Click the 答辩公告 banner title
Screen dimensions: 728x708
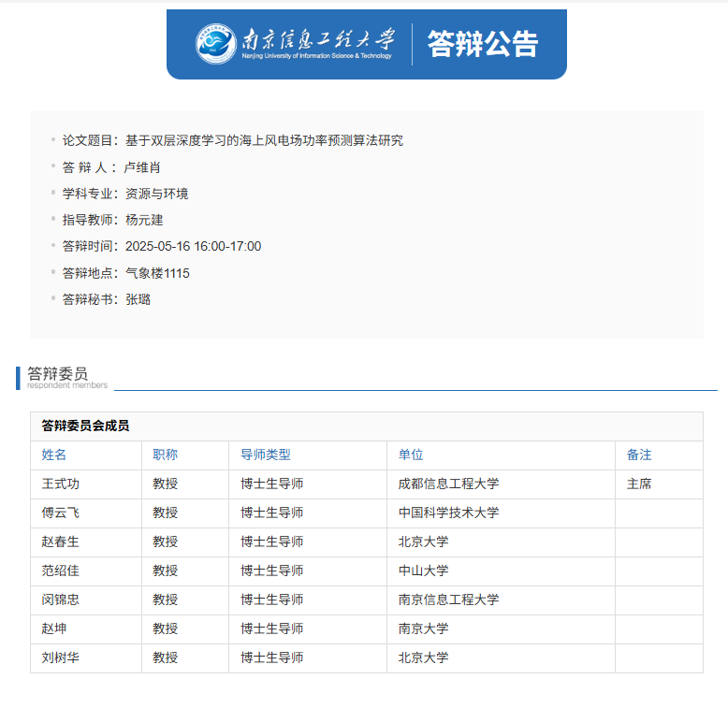(483, 44)
